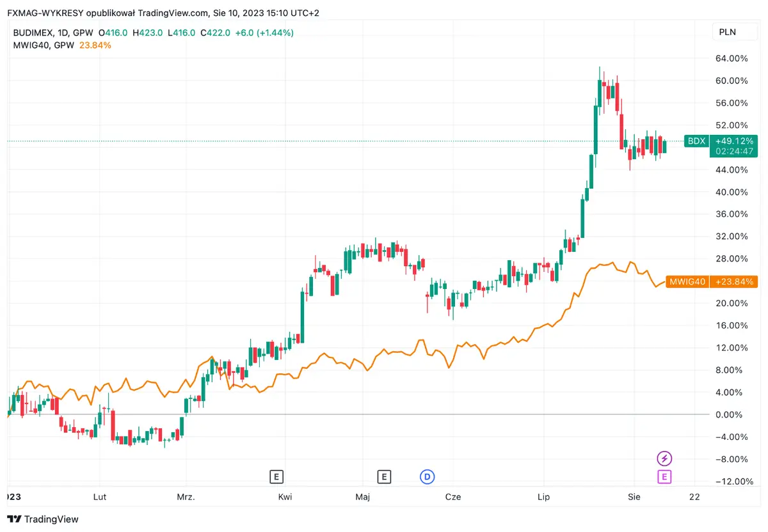The height and width of the screenshot is (532, 768).
Task: Click the pink E marker below lightning icon
Action: coord(665,476)
